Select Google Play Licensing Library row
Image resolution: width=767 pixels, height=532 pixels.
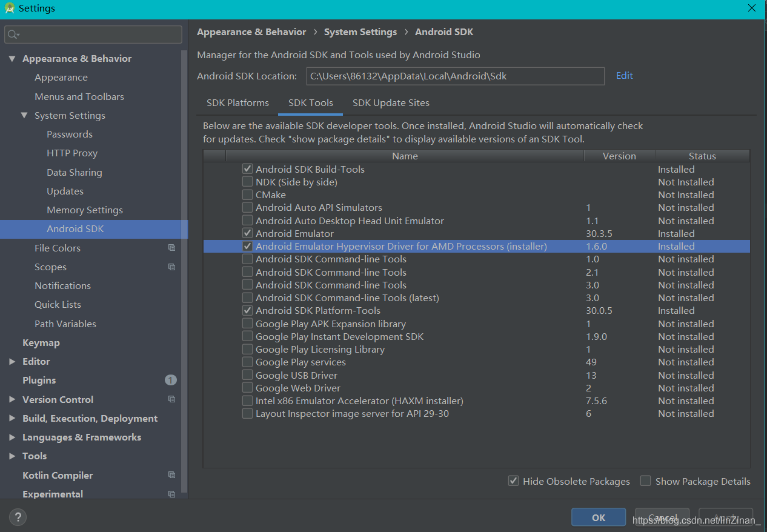476,349
